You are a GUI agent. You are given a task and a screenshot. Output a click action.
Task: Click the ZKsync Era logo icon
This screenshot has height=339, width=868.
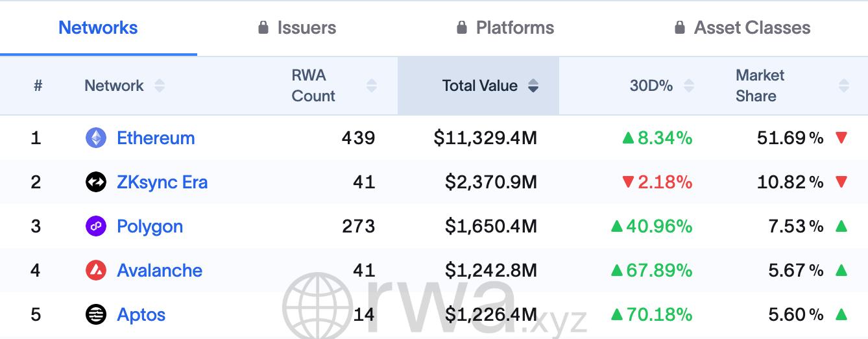tap(96, 182)
